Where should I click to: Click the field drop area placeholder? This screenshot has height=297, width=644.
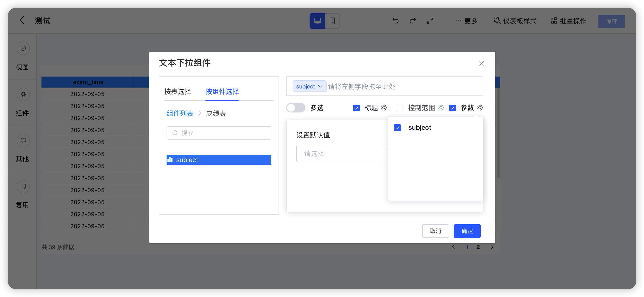click(362, 86)
